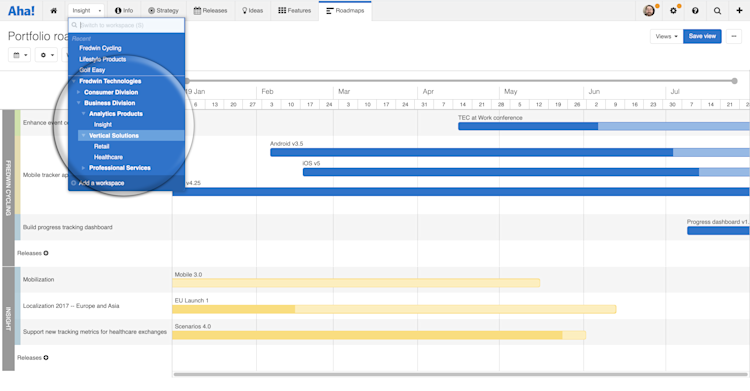The height and width of the screenshot is (391, 750).
Task: Open the Strategy tab
Action: [x=163, y=11]
